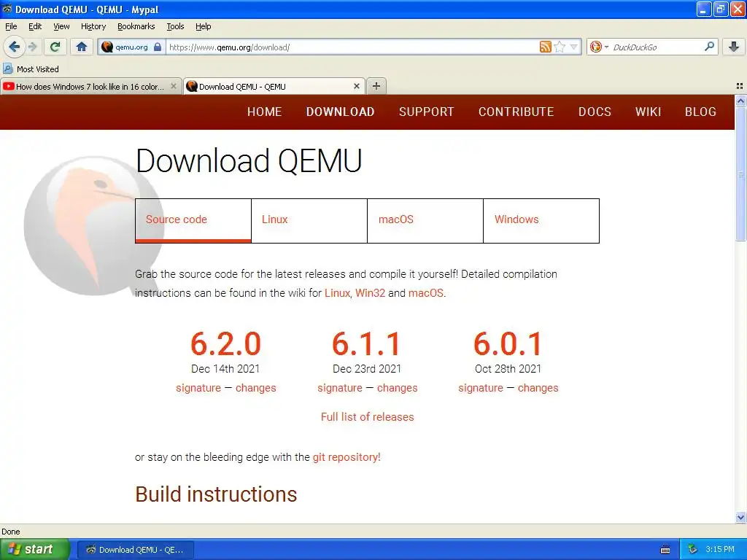This screenshot has width=747, height=560.
Task: Open CONTRIBUTE in the site navigation
Action: click(516, 112)
